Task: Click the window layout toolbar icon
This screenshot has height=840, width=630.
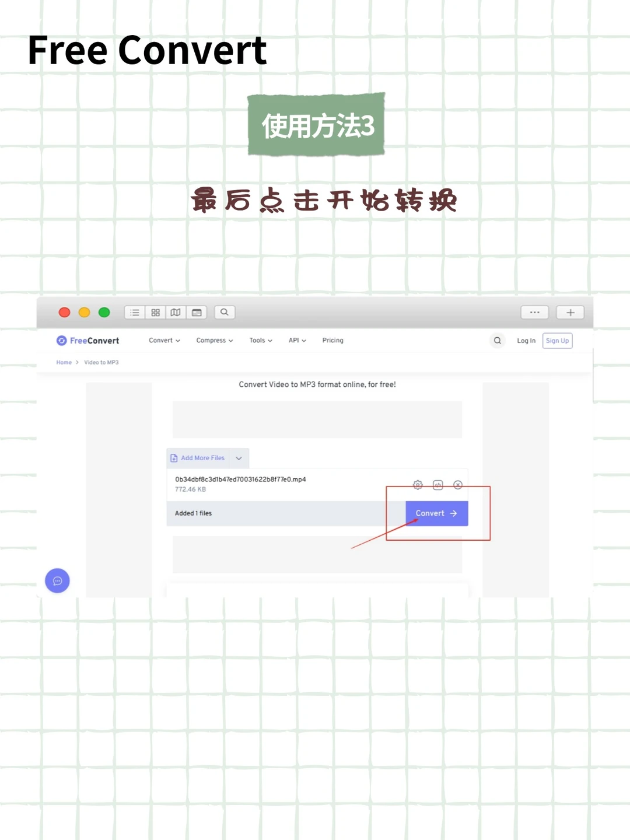Action: pos(197,313)
